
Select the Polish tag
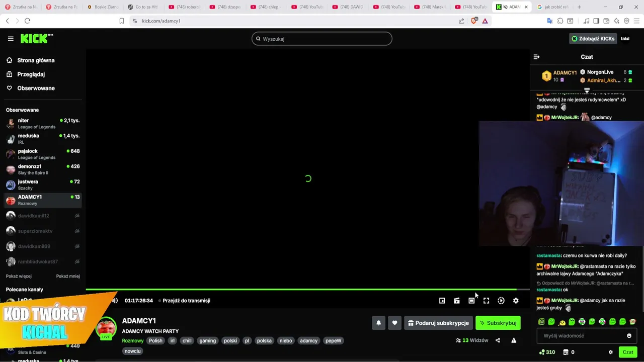click(155, 340)
